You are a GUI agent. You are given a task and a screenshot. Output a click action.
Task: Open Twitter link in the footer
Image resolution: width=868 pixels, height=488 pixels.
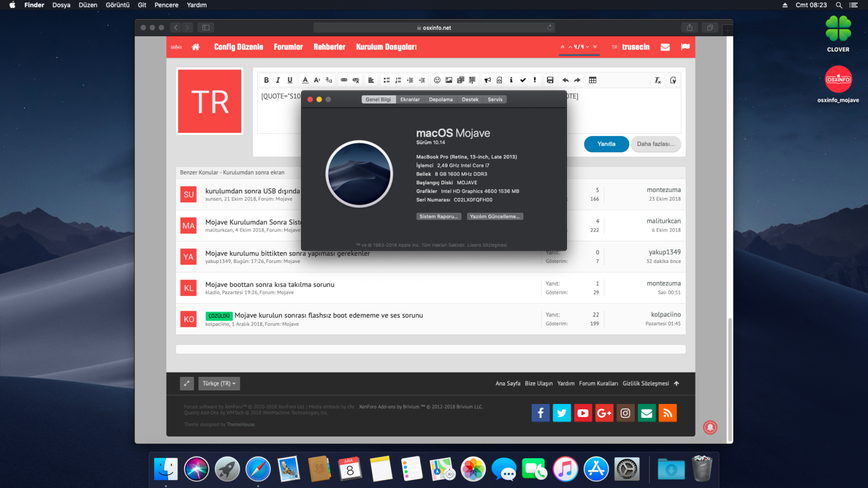[561, 413]
